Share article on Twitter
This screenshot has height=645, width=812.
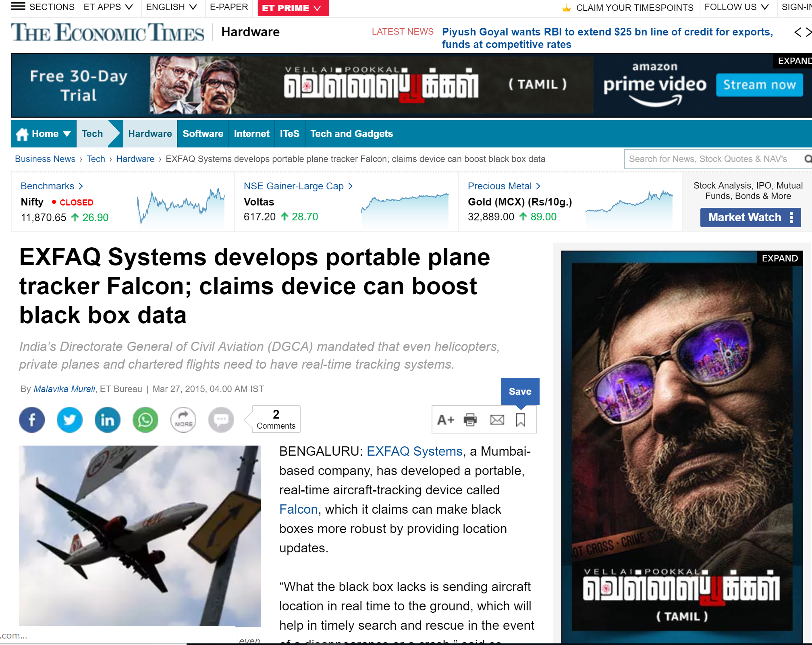click(x=70, y=420)
